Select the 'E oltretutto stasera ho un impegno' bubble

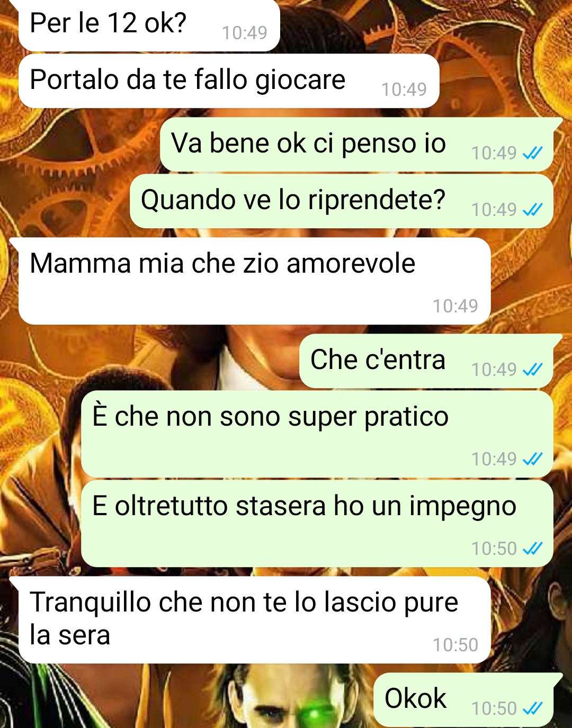317,524
